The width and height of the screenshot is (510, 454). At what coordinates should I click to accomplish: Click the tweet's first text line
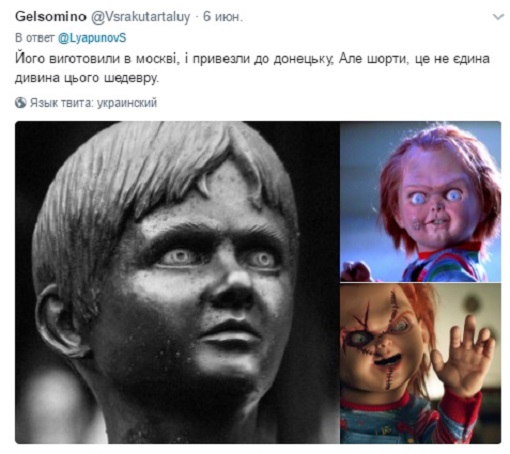pos(252,59)
